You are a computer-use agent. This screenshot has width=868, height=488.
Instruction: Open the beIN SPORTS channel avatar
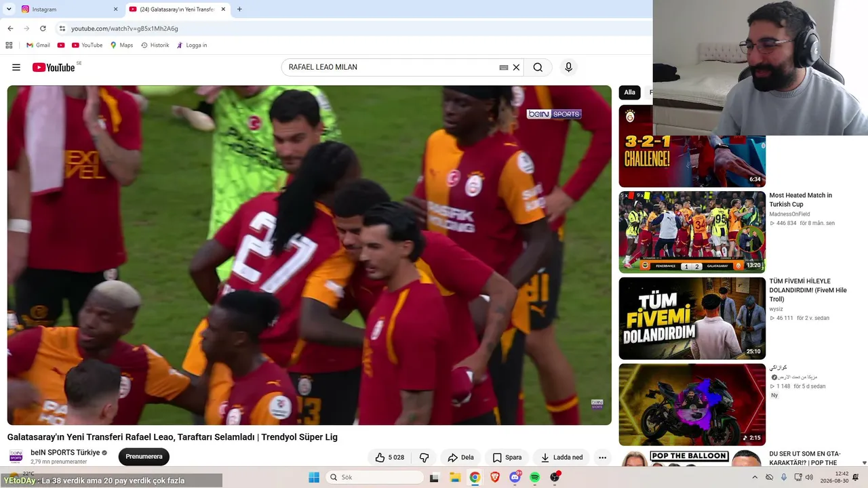click(16, 457)
